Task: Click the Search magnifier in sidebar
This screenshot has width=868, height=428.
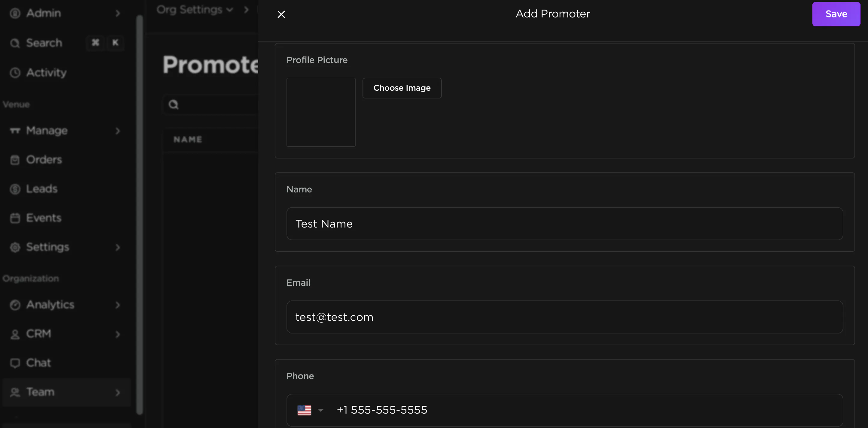Action: [15, 43]
